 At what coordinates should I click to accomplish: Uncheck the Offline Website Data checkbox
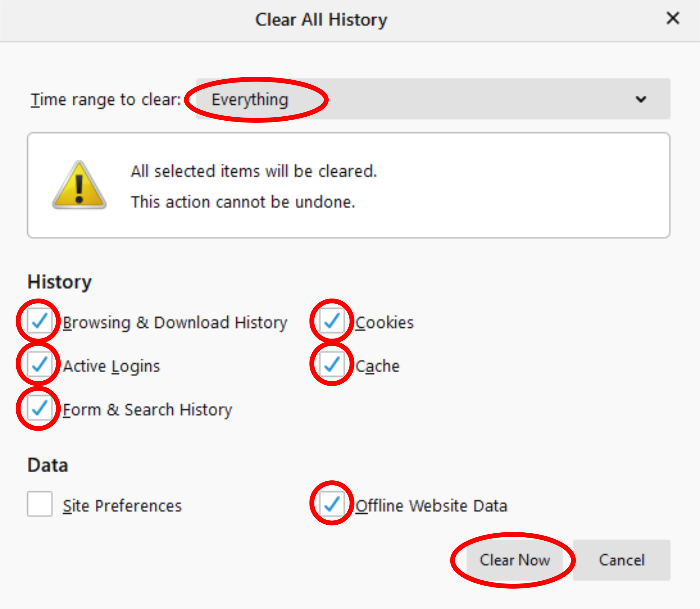[332, 504]
